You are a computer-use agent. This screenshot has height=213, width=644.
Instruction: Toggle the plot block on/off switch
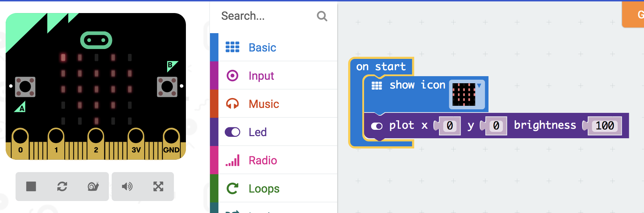[377, 125]
